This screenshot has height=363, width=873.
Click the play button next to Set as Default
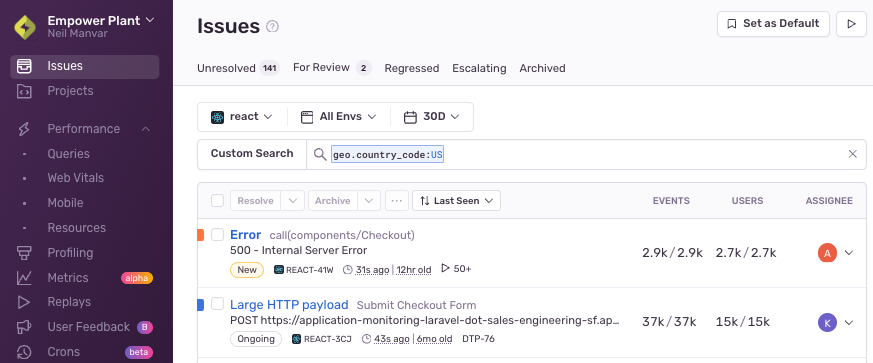851,24
